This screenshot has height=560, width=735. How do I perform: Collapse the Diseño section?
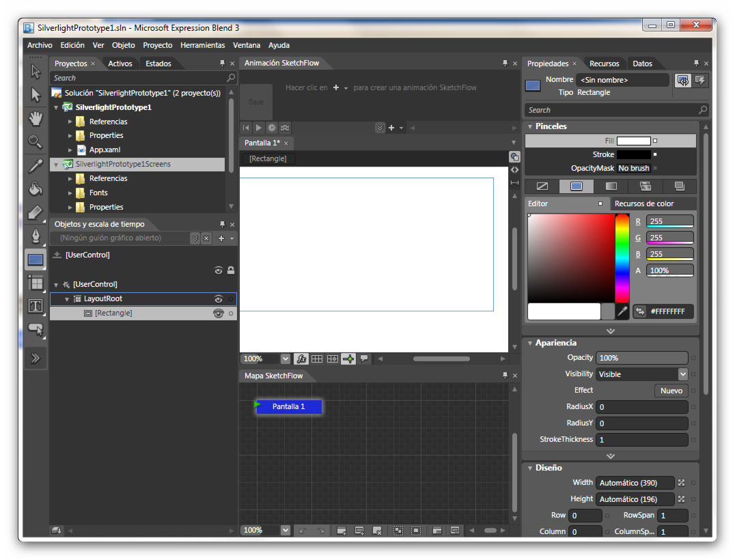[530, 468]
